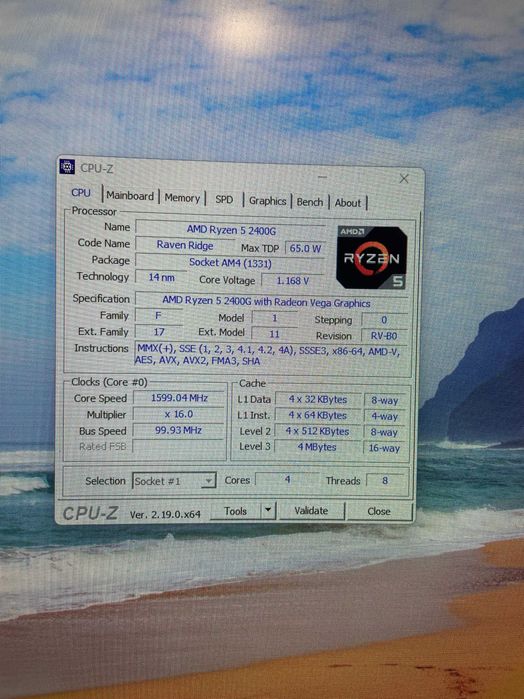Click the Close button
This screenshot has height=699, width=524.
coord(379,511)
